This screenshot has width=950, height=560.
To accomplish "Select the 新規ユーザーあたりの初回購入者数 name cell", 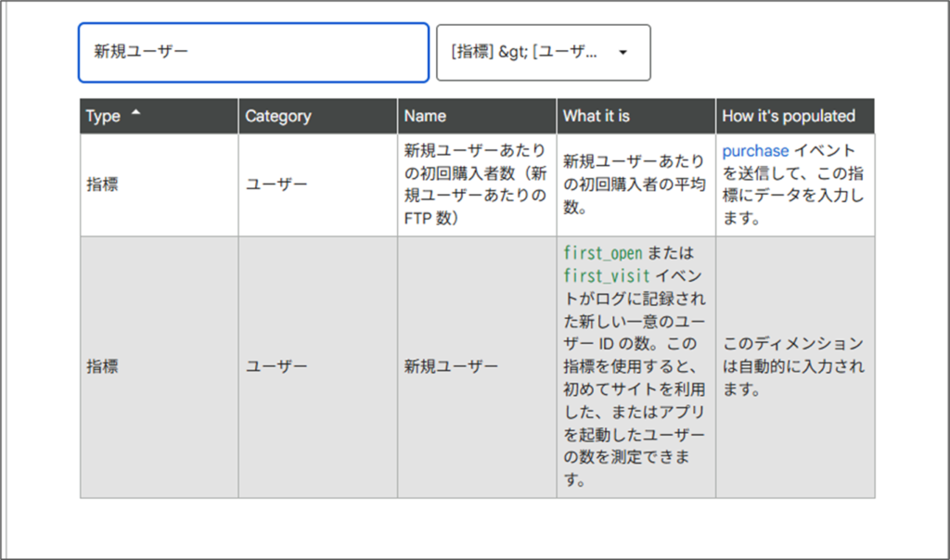I will (476, 185).
